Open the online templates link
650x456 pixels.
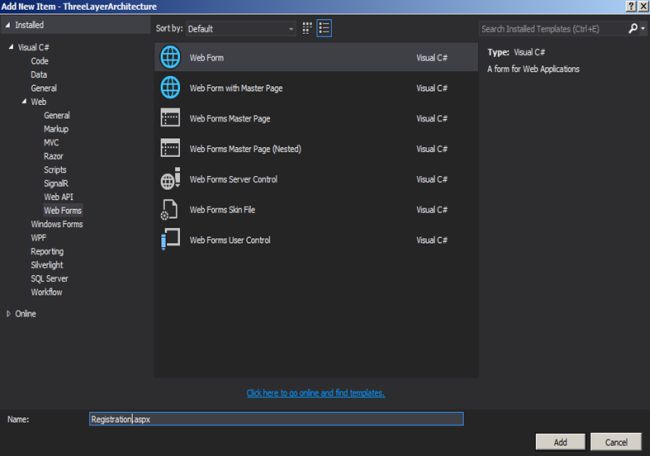(x=315, y=393)
